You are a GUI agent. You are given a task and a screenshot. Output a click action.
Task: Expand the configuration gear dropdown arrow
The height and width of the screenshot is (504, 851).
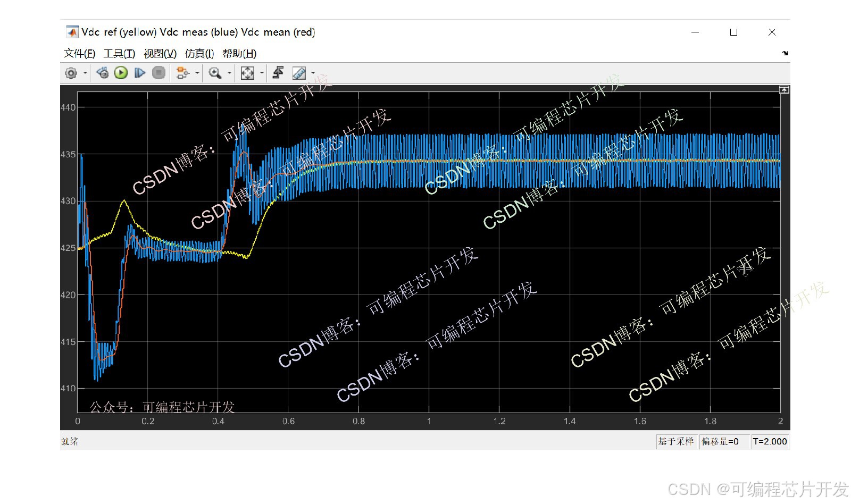point(85,73)
